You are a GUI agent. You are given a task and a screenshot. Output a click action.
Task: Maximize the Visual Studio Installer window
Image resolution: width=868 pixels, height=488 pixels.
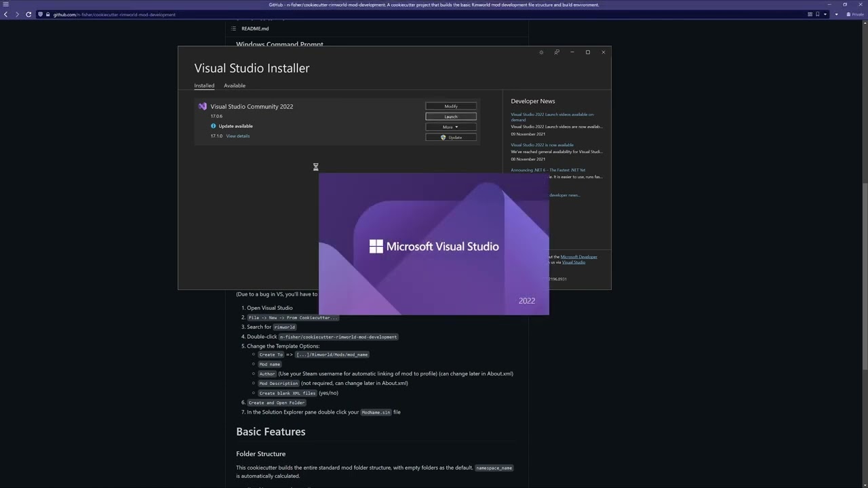pos(588,52)
